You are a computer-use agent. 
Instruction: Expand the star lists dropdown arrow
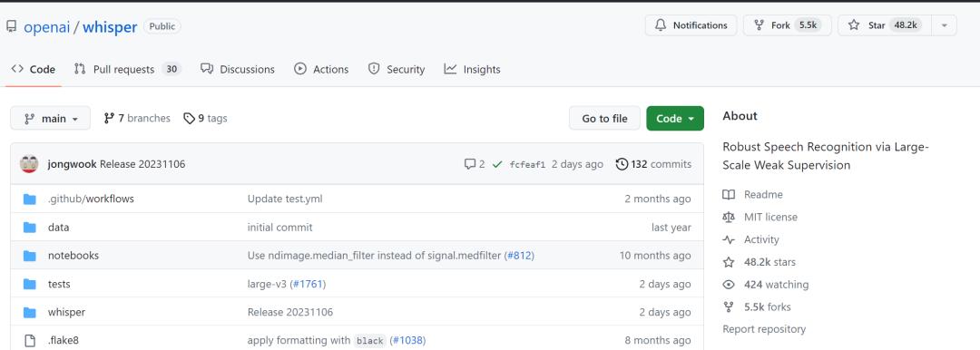point(945,25)
